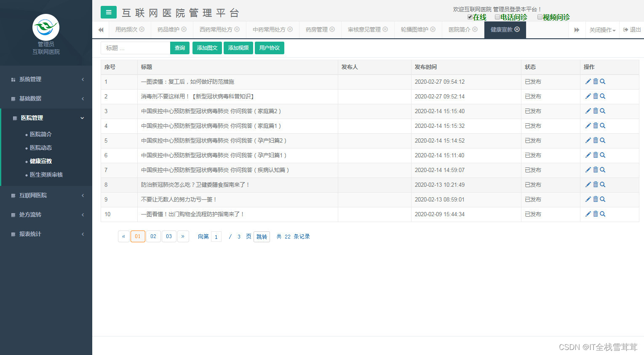644x355 pixels.
Task: Open 医院简介 in the sidebar submenu
Action: pos(41,134)
